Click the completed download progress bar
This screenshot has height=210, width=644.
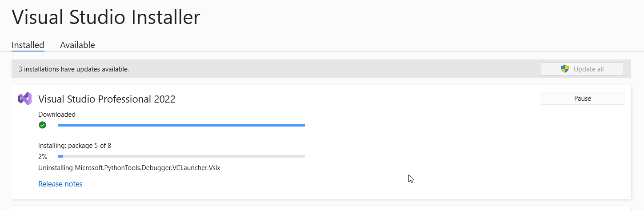point(181,125)
